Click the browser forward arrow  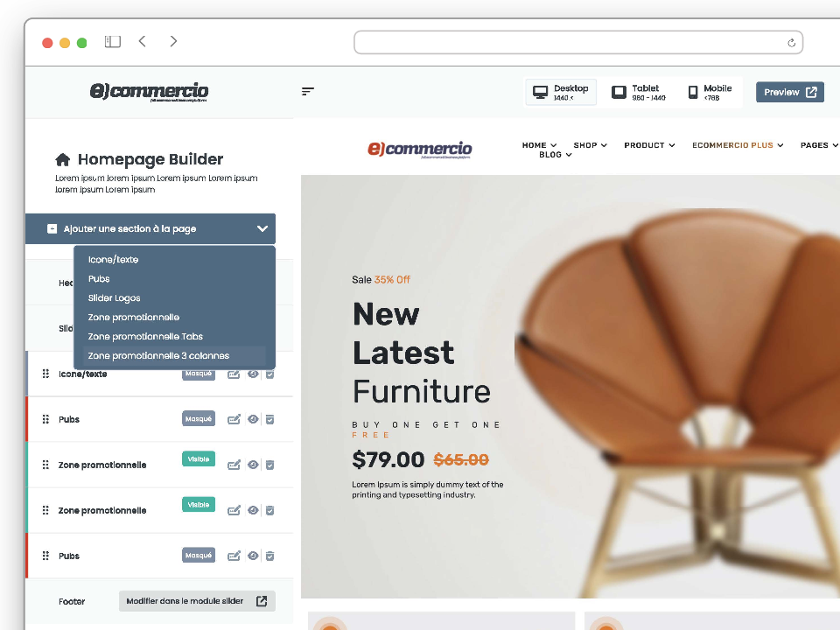pos(173,41)
